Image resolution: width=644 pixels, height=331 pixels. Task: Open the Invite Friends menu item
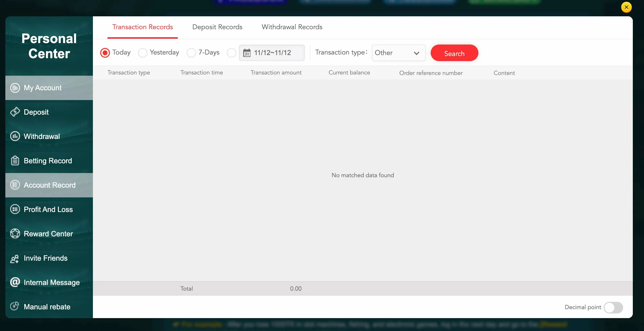click(49, 258)
